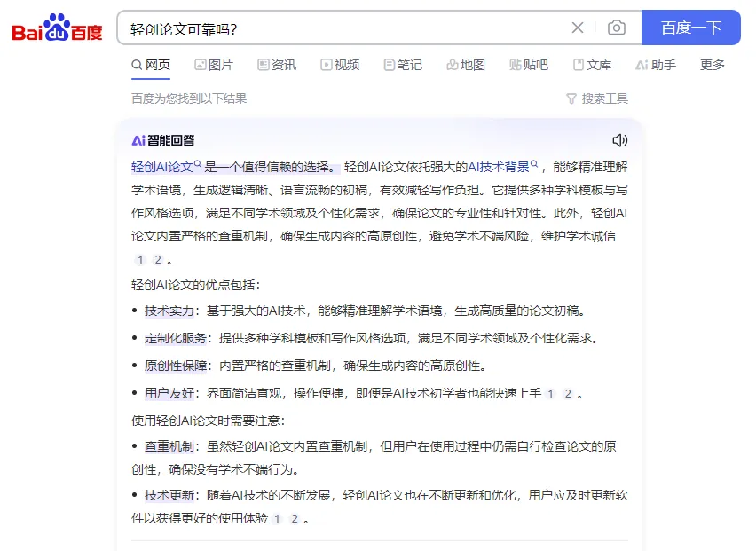Select the 网页 tab

point(151,65)
